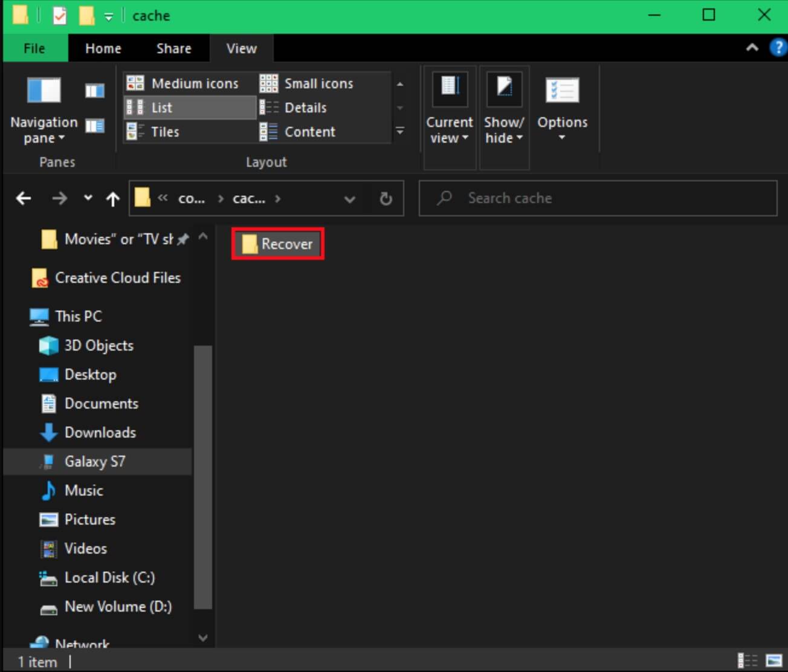The width and height of the screenshot is (788, 672).
Task: Click the Navigation pane icon
Action: (x=44, y=91)
